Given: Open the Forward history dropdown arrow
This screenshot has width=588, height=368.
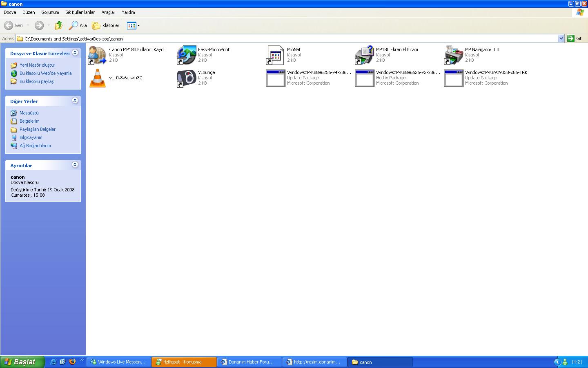Looking at the screenshot, I should tap(49, 25).
